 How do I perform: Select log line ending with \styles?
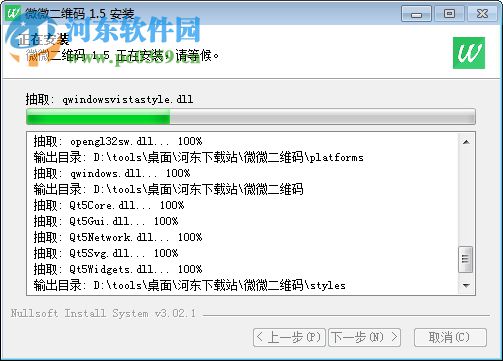pyautogui.click(x=189, y=285)
